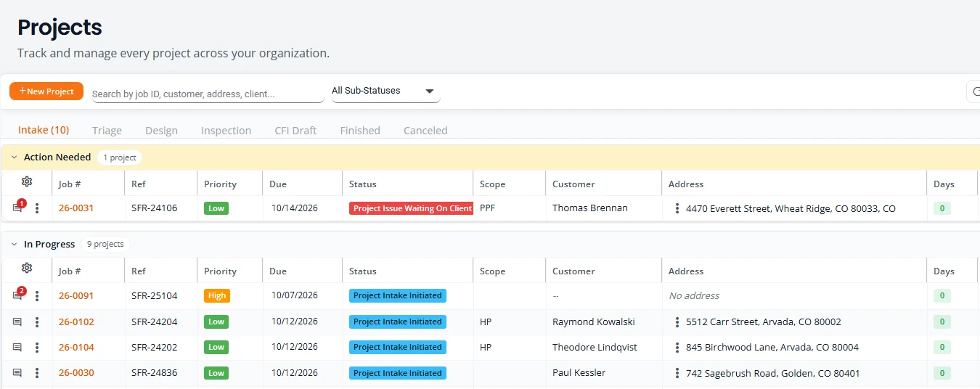Open job link 26-0091

coord(76,296)
